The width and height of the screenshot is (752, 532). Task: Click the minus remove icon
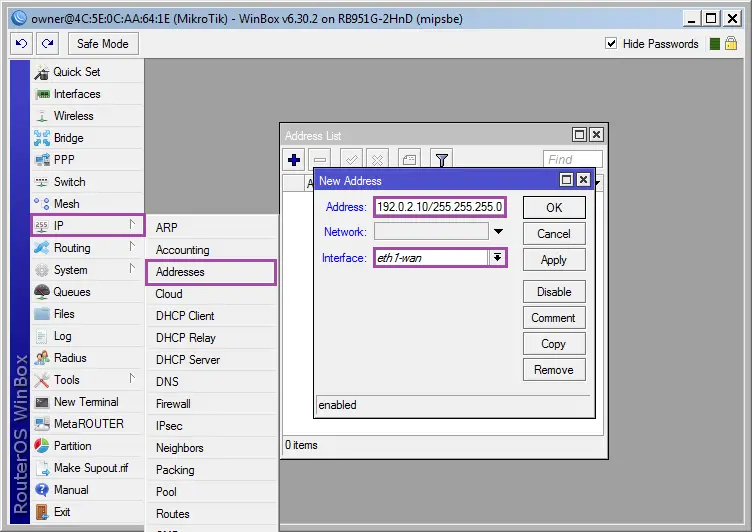pyautogui.click(x=320, y=159)
